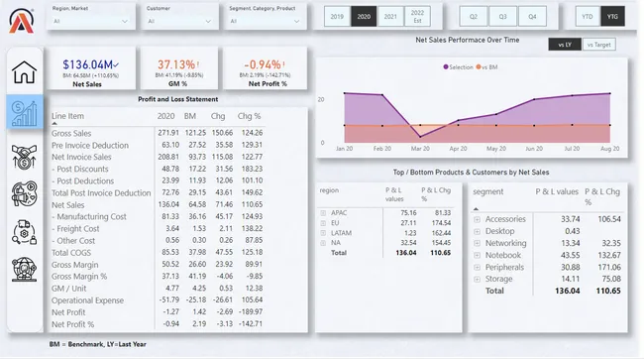Click the GM % warning indicator

[198, 64]
